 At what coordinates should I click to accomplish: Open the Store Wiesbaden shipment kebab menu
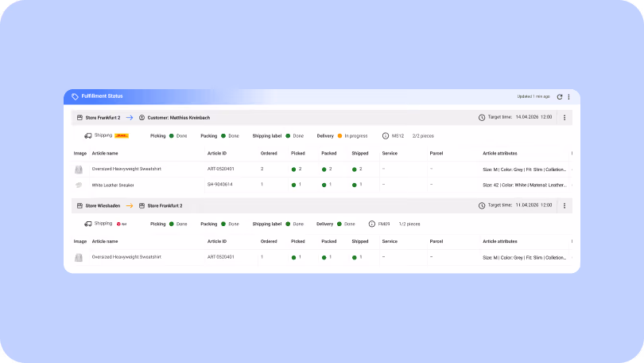click(564, 205)
